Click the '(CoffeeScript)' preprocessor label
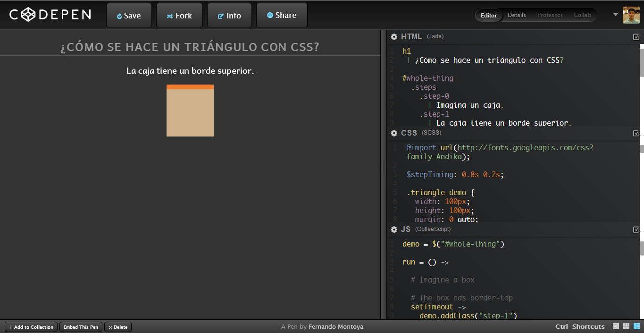This screenshot has height=333, width=644. (x=433, y=229)
